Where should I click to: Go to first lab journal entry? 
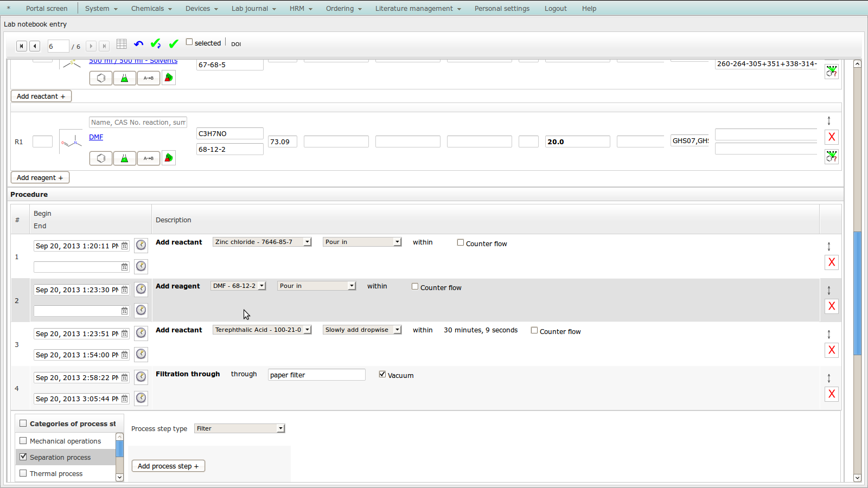(x=21, y=47)
